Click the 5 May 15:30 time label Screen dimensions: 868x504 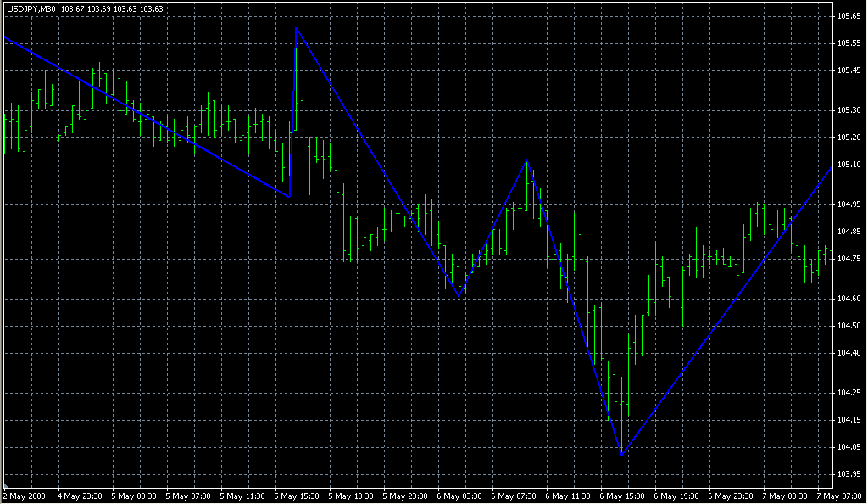tap(297, 496)
